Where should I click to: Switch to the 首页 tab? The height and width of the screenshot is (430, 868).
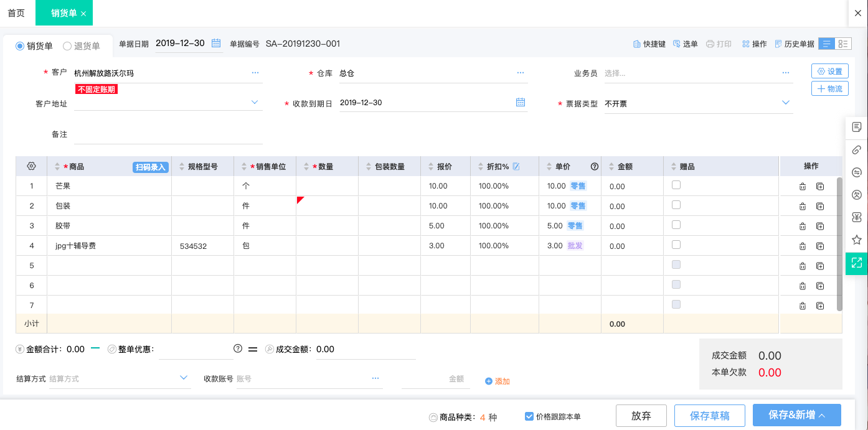click(x=16, y=12)
